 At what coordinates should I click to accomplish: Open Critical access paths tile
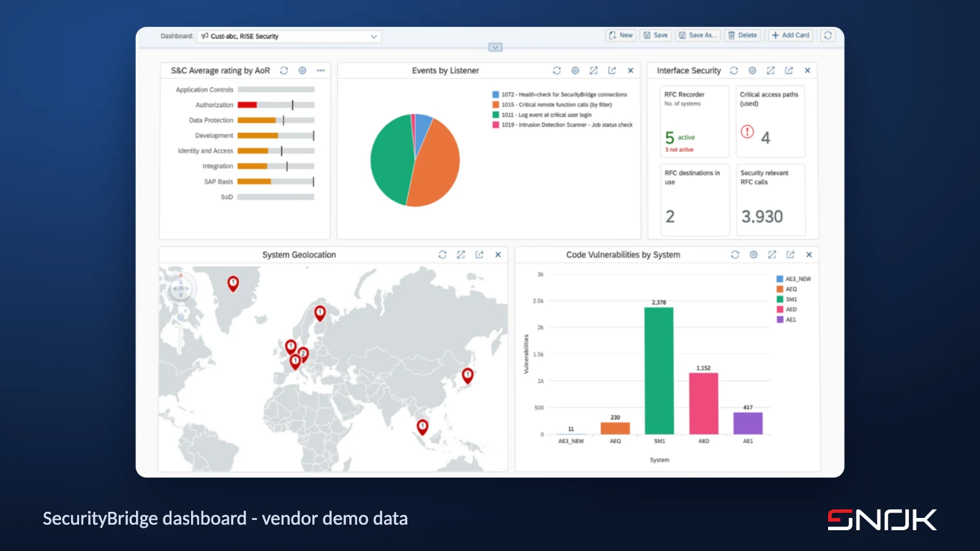pos(771,121)
